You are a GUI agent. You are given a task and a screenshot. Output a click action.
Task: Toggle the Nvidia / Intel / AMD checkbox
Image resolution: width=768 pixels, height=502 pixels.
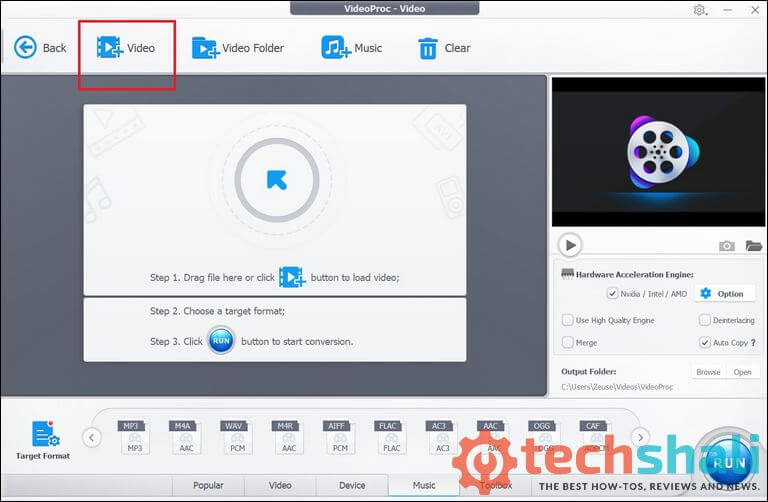612,293
